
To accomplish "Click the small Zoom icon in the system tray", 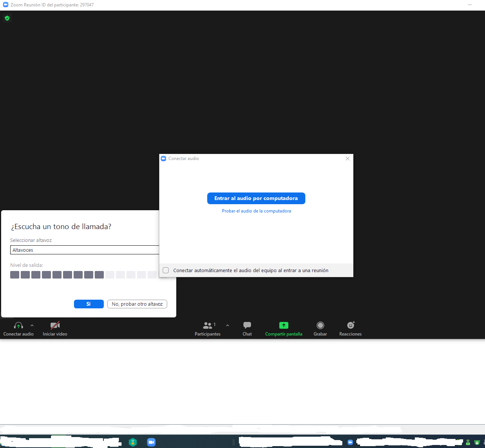I will 350,442.
